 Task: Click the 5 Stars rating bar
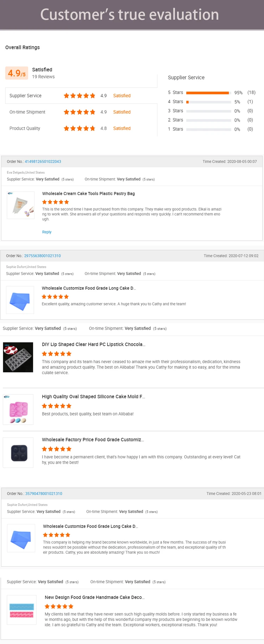pos(208,93)
